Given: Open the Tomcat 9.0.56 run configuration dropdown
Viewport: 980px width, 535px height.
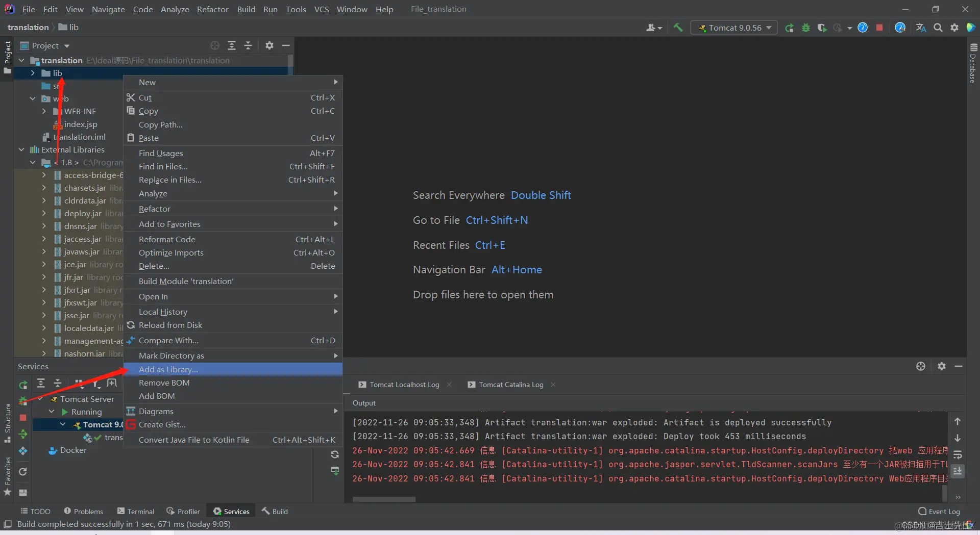Looking at the screenshot, I should click(x=734, y=28).
